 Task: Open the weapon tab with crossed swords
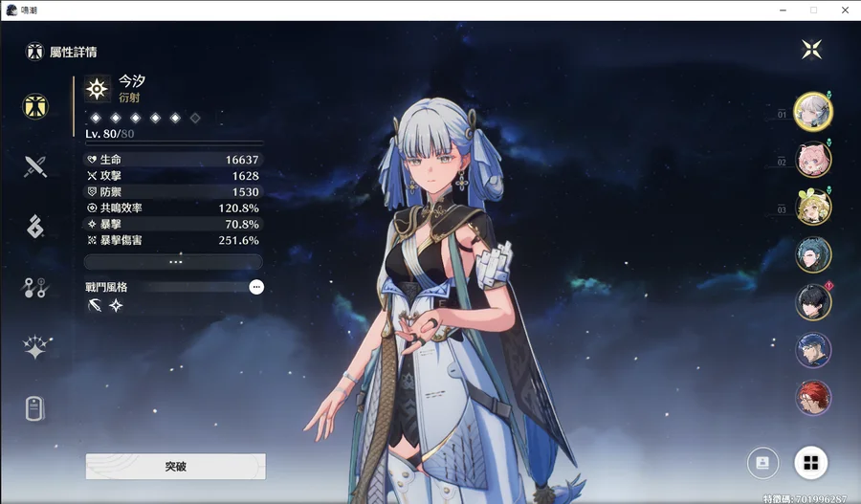tap(35, 167)
